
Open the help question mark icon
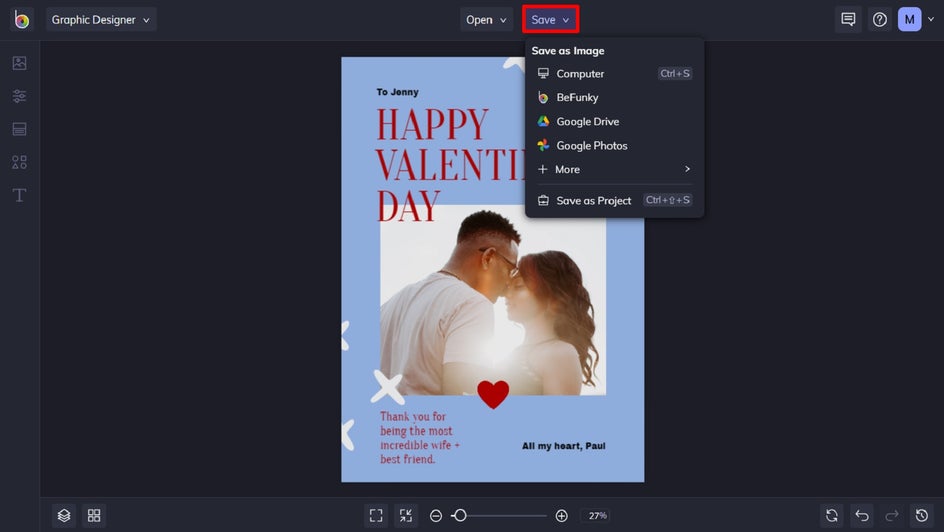[880, 19]
